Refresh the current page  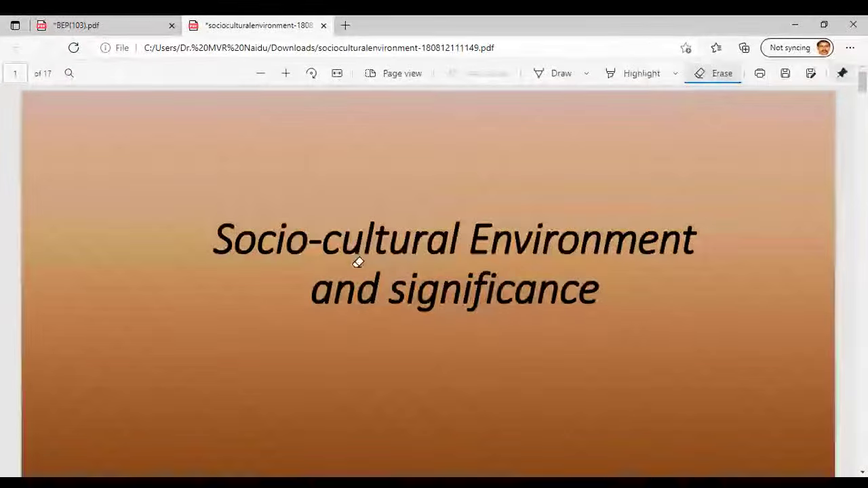point(73,47)
